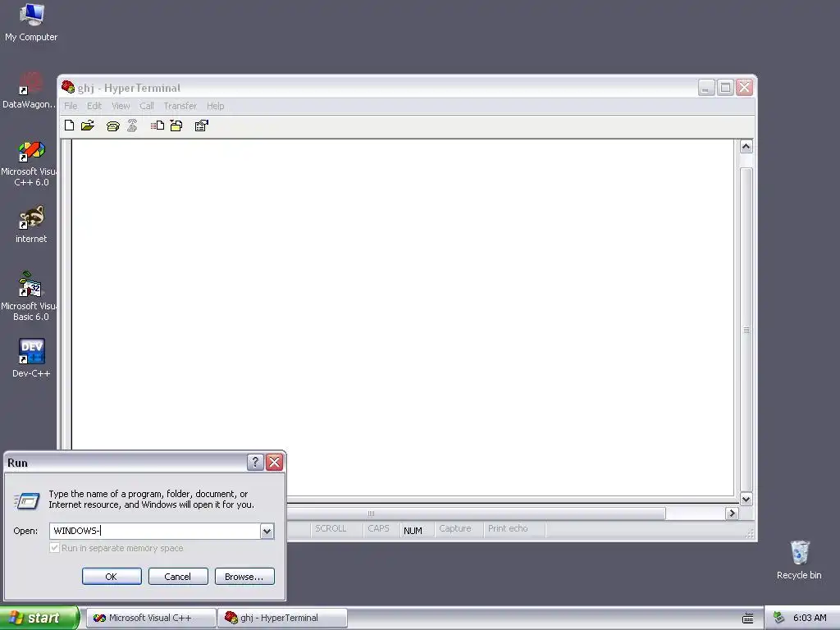
Task: Switch to ghj - HyperTerminal taskbar button
Action: [x=282, y=618]
